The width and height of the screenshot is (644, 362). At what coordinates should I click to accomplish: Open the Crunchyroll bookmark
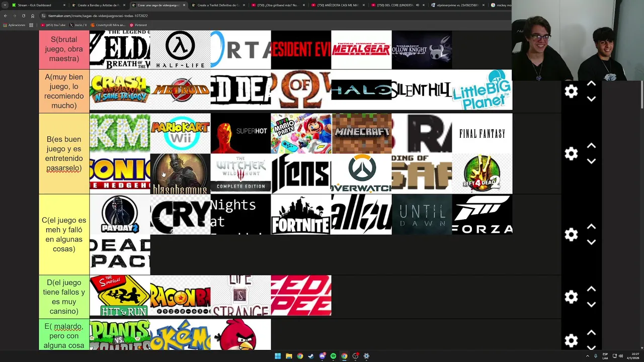(108, 25)
